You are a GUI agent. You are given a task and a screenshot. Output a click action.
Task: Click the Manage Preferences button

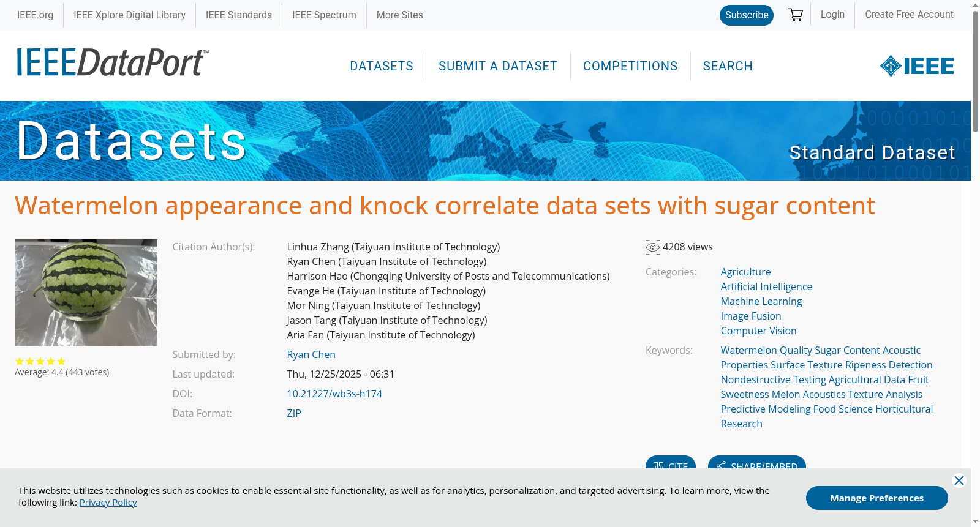point(877,498)
